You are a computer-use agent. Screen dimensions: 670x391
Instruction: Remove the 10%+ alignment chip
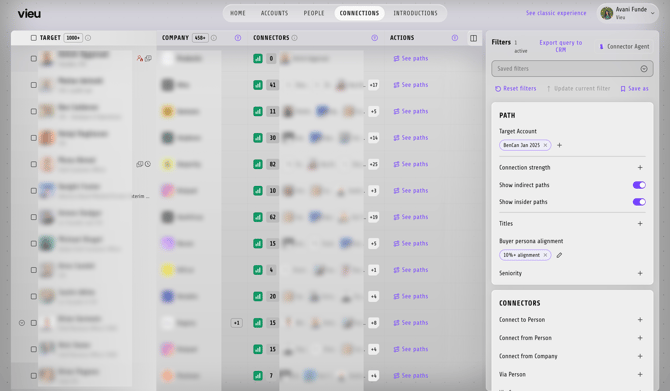point(545,255)
